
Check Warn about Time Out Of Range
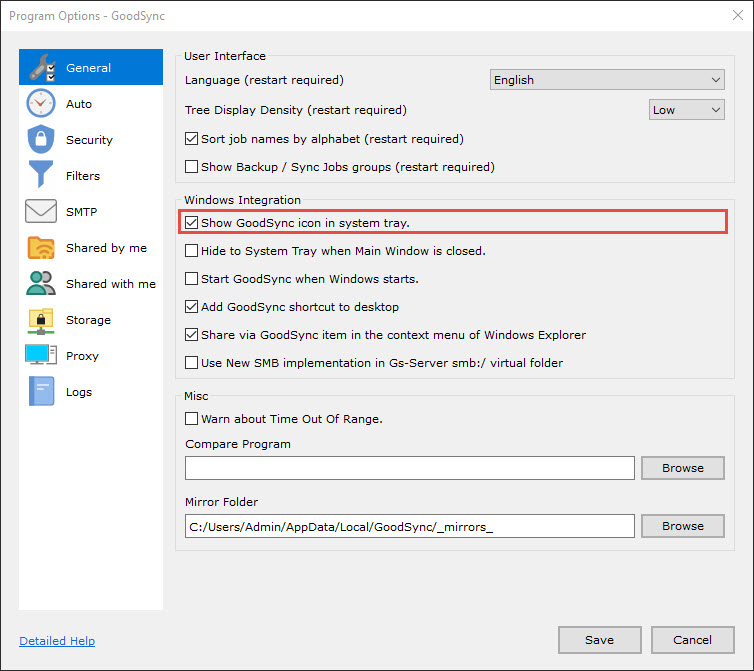[x=192, y=419]
